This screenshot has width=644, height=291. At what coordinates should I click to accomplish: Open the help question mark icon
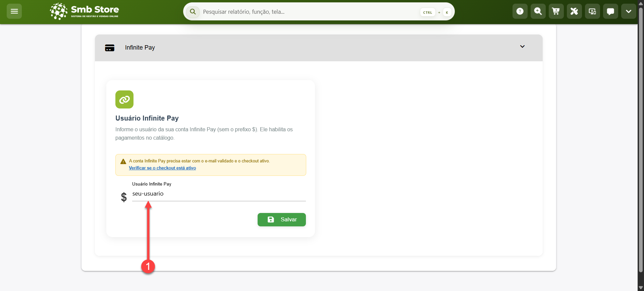[x=520, y=11]
